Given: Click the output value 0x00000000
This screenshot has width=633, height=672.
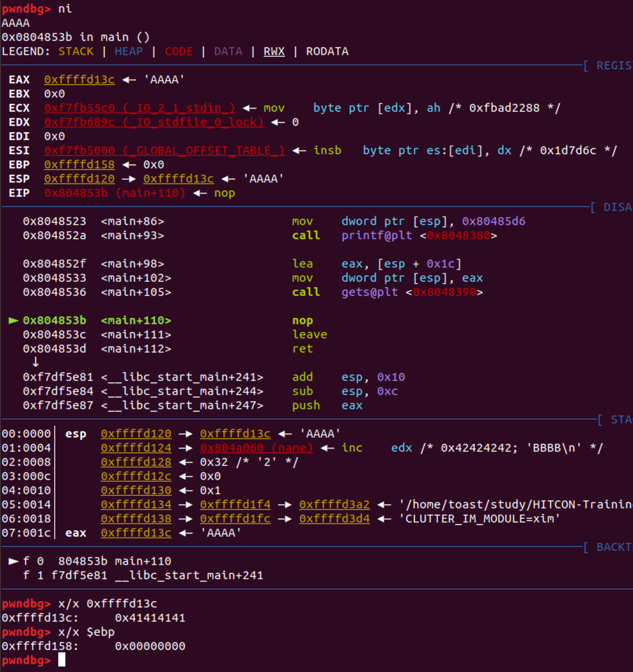Looking at the screenshot, I should pos(150,646).
